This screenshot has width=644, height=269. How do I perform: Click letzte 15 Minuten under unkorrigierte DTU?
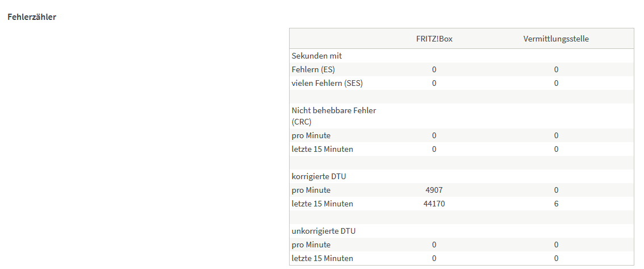coord(322,258)
